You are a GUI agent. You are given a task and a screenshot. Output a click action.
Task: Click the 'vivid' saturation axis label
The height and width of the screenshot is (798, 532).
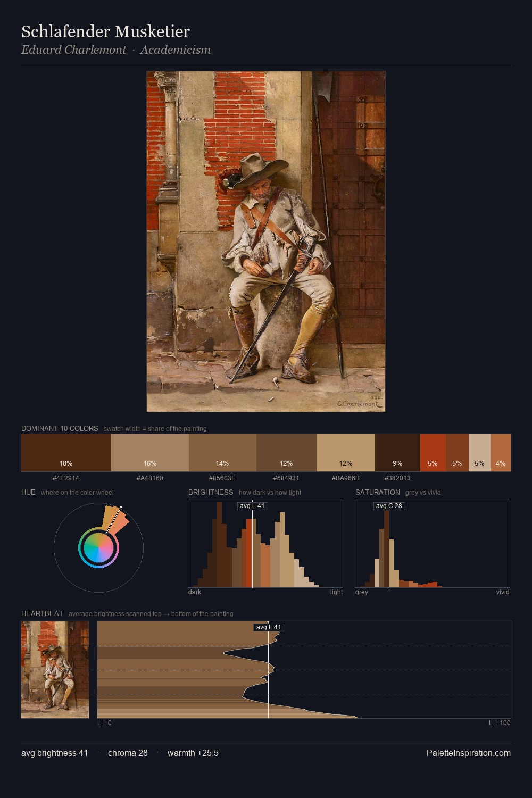click(x=503, y=592)
